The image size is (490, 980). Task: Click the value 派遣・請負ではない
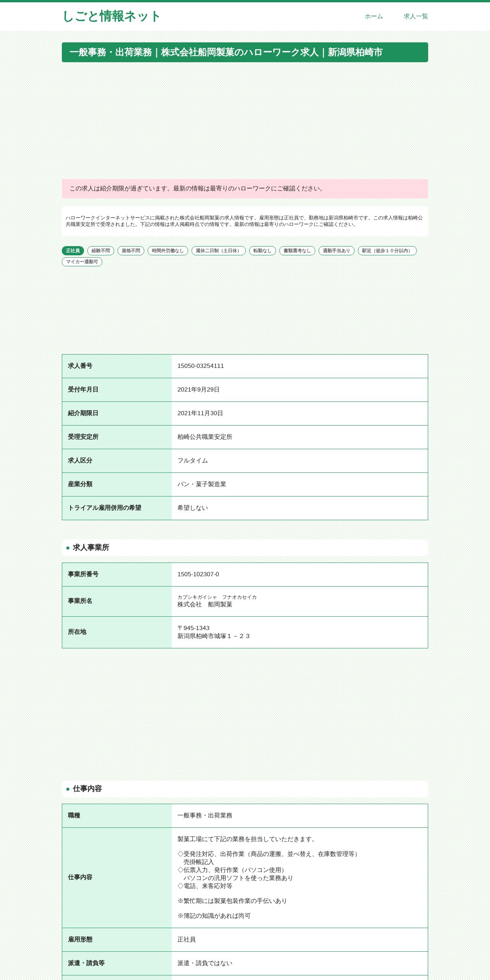[205, 963]
